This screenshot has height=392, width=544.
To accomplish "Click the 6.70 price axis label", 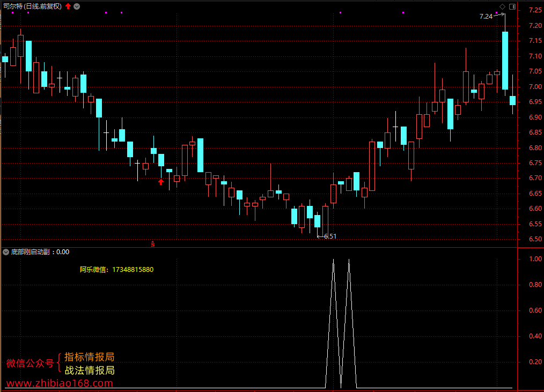I will pyautogui.click(x=535, y=177).
